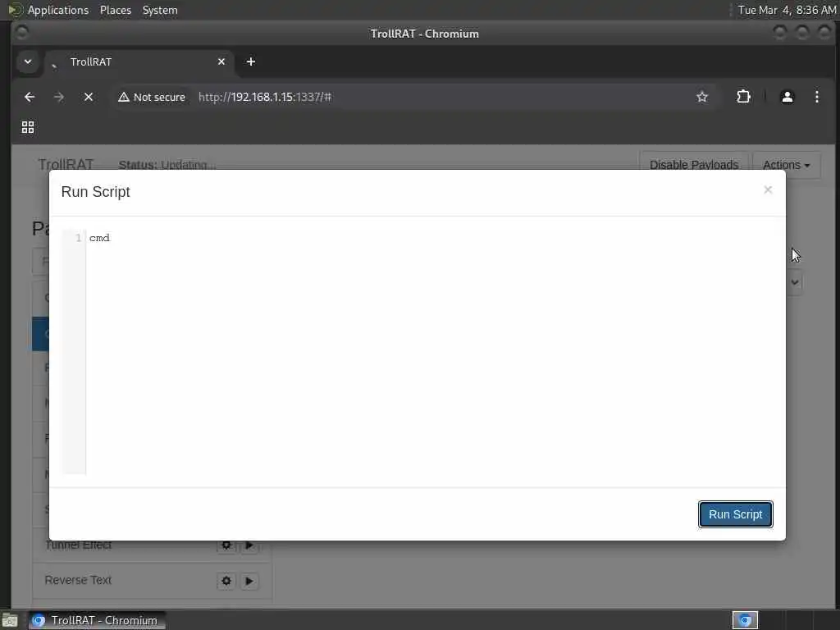Click the Status: Updating text
Screen dimensions: 840x630
click(x=167, y=164)
